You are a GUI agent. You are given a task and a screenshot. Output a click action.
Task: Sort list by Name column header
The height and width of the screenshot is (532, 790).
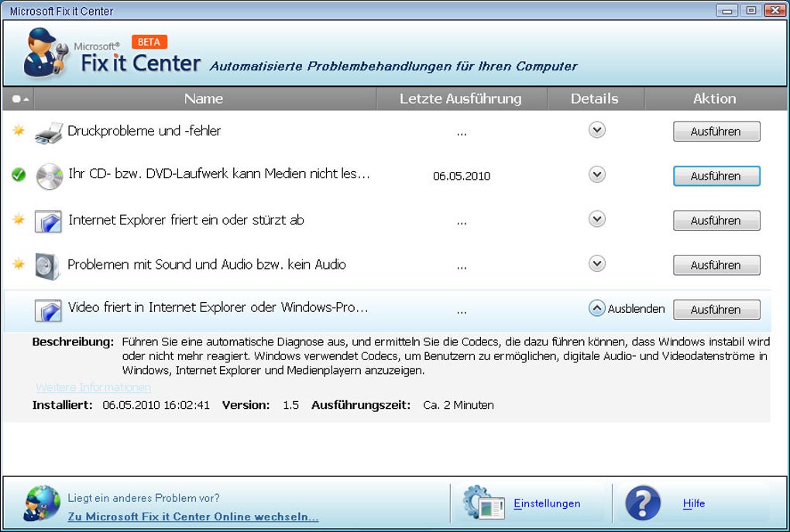coord(204,99)
